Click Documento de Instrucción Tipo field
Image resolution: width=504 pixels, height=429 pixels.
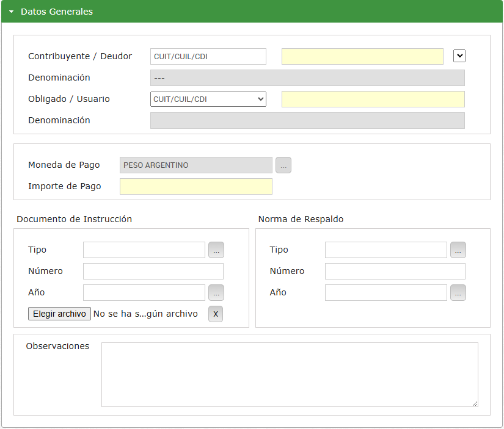click(x=144, y=250)
